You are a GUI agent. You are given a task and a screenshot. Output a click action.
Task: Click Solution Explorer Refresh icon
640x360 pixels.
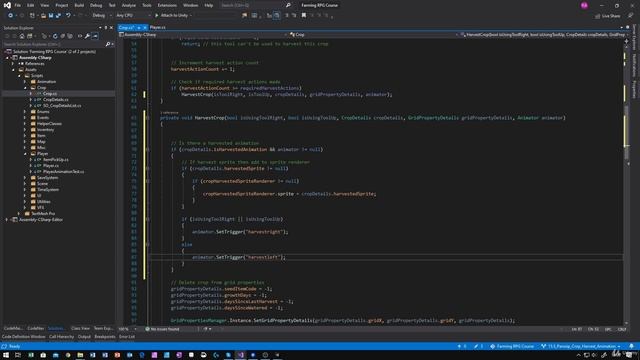coord(55,36)
